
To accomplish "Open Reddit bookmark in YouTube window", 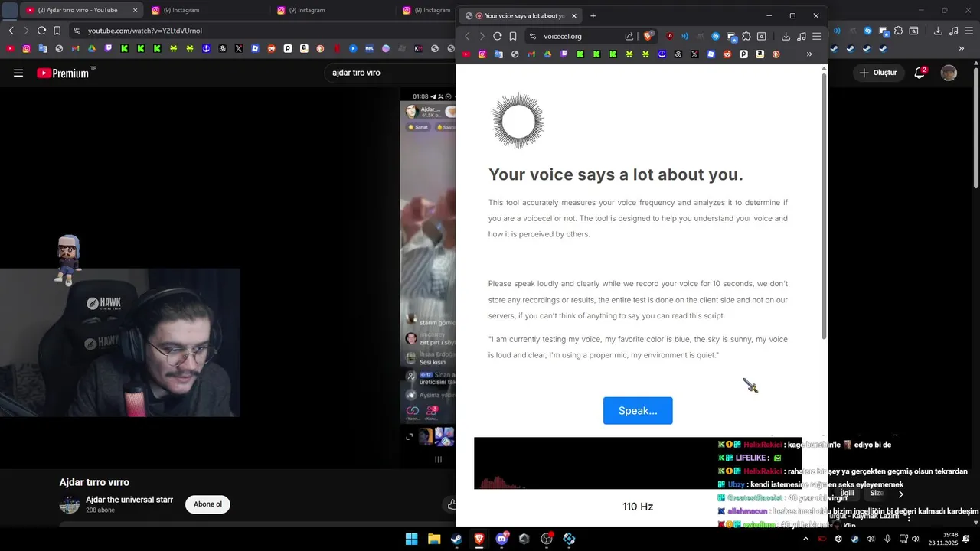I will point(271,48).
